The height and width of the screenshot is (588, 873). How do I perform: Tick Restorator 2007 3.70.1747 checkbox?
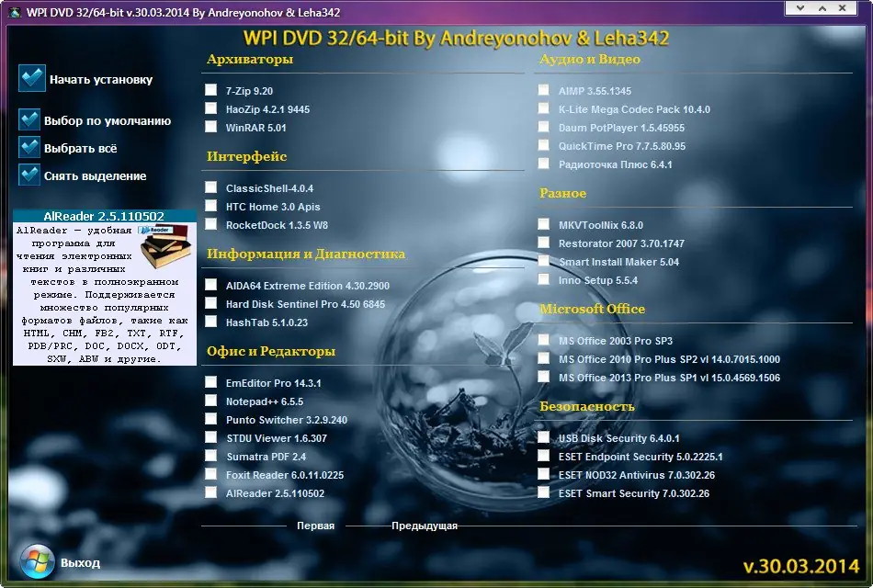[x=544, y=243]
